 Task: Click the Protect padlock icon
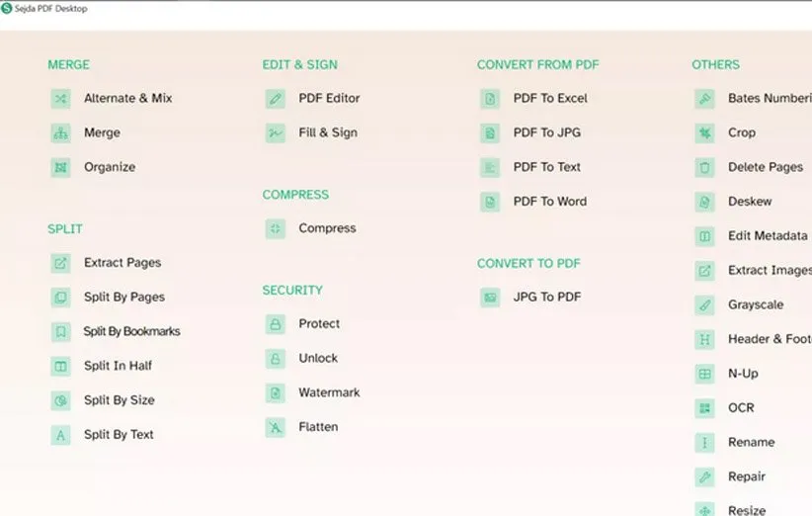[276, 324]
